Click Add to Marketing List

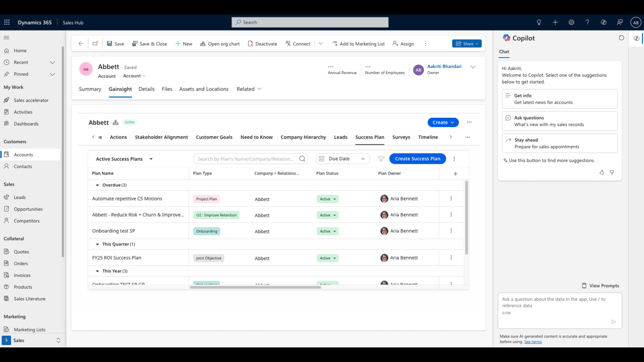[x=358, y=44]
